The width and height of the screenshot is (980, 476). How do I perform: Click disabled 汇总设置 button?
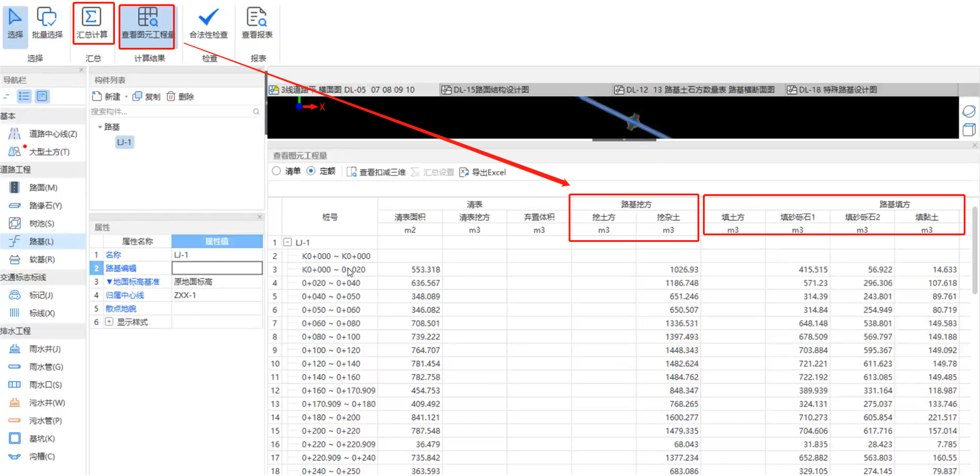[x=433, y=172]
